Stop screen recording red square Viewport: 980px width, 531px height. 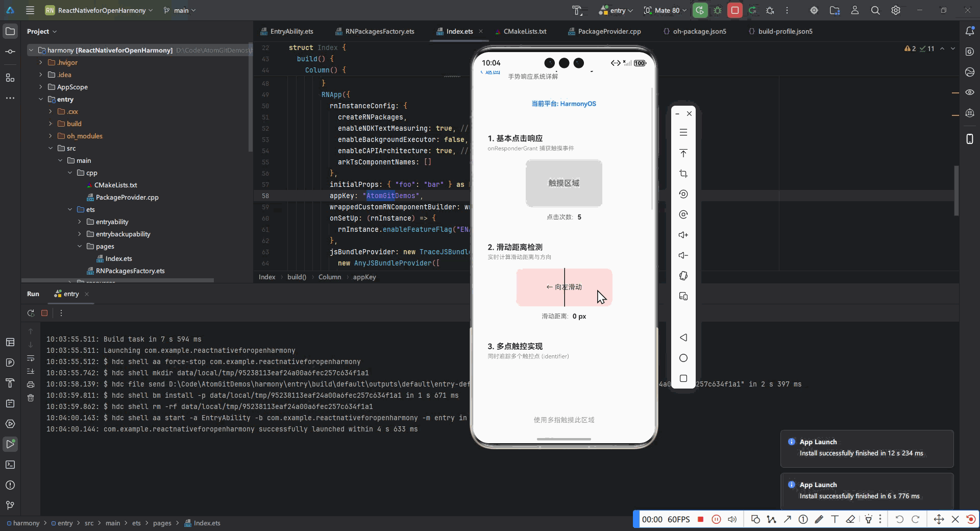701,519
